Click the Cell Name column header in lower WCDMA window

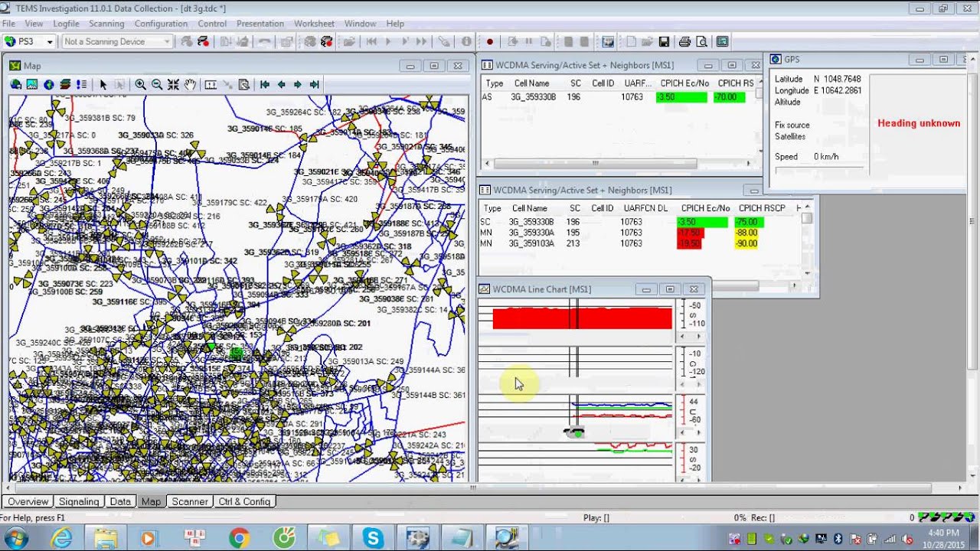(530, 208)
